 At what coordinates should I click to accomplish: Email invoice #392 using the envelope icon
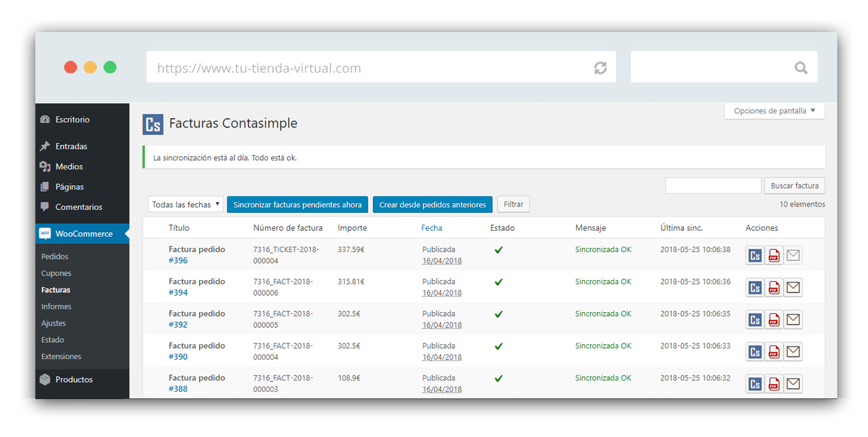(793, 320)
